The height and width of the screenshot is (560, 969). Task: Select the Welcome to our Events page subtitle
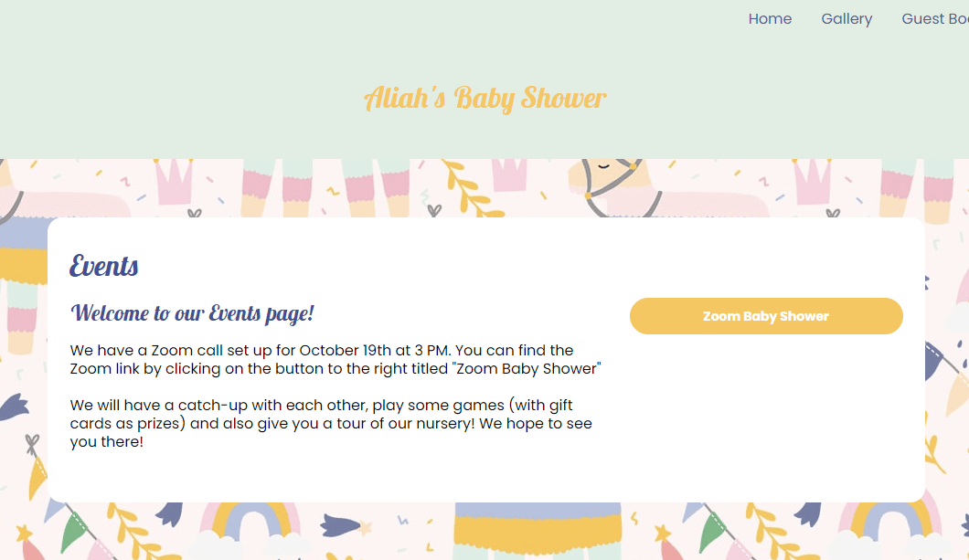[191, 313]
